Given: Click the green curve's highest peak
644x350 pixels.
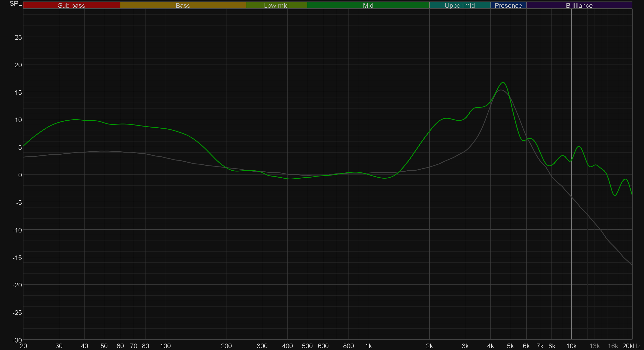Looking at the screenshot, I should 503,82.
